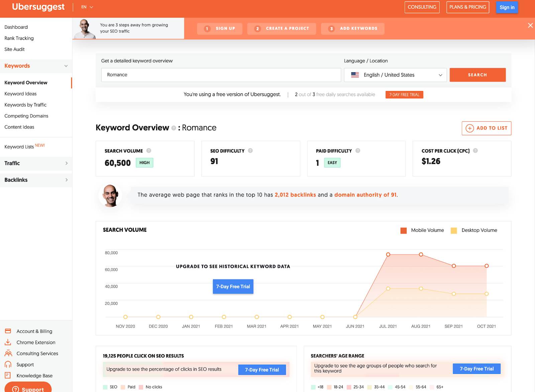535x392 pixels.
Task: Click the step 1 number badge
Action: point(207,29)
